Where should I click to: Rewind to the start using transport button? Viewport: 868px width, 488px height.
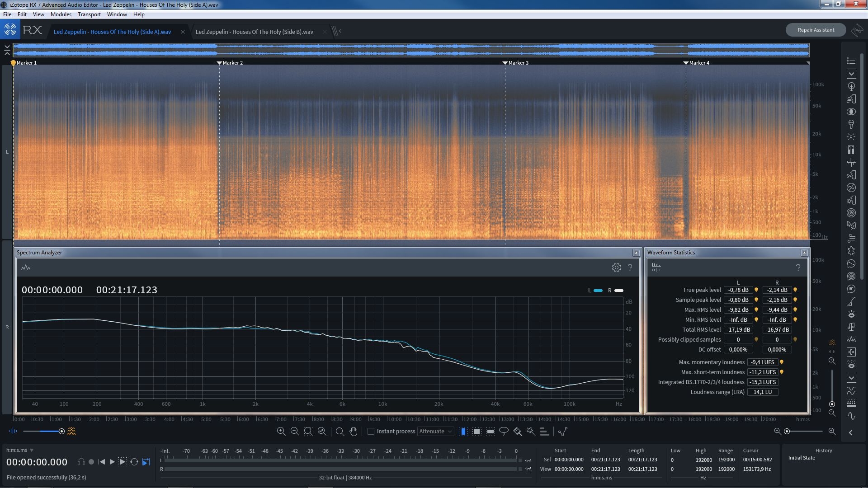[102, 462]
